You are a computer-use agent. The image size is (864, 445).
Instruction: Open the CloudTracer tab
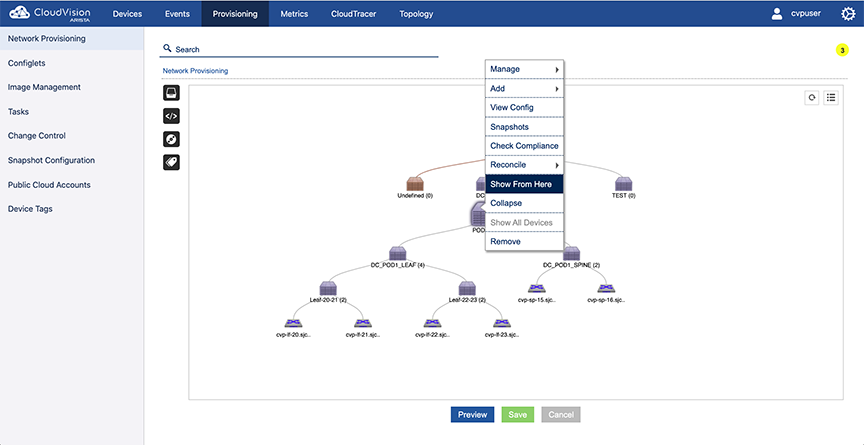(354, 14)
